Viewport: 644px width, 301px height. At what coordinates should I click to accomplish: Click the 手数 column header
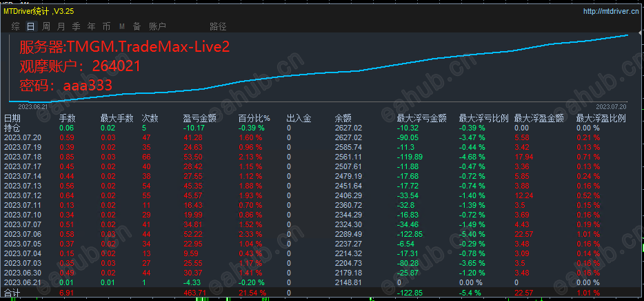coord(68,119)
